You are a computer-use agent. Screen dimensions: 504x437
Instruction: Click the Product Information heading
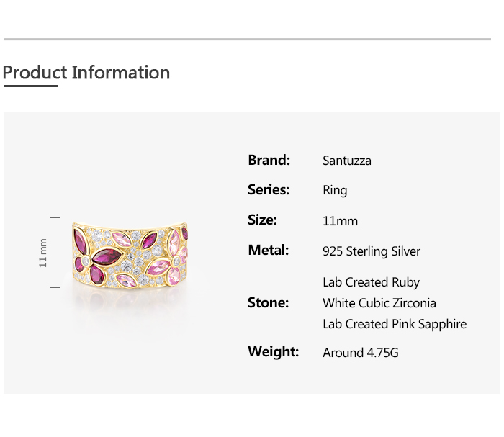[x=86, y=73]
